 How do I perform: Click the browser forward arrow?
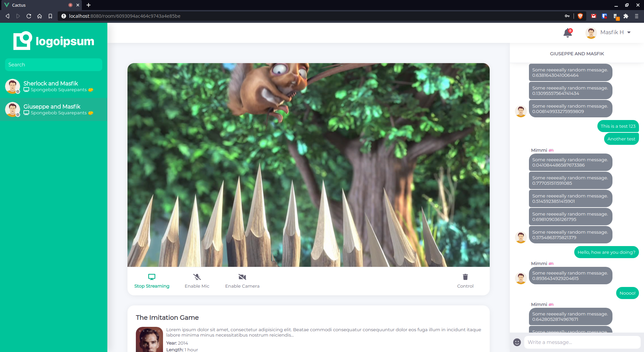pyautogui.click(x=18, y=16)
